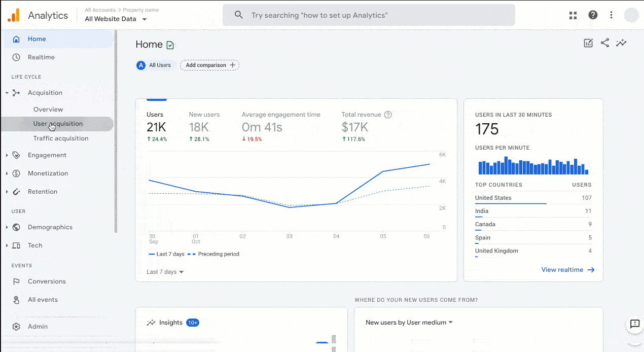Screen dimensions: 644x352
Task: Select Traffic acquisition in the sidebar
Action: tap(61, 138)
